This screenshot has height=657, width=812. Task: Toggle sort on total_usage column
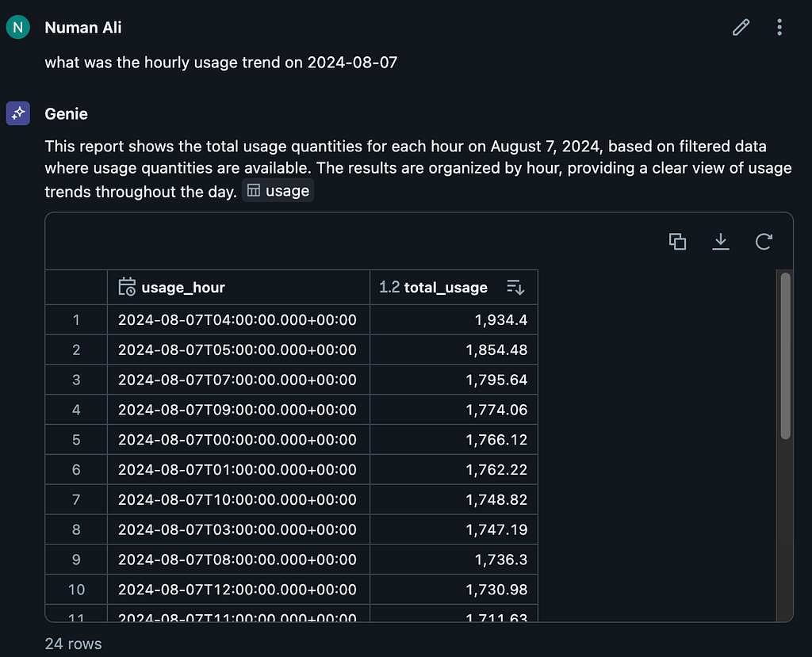(515, 287)
